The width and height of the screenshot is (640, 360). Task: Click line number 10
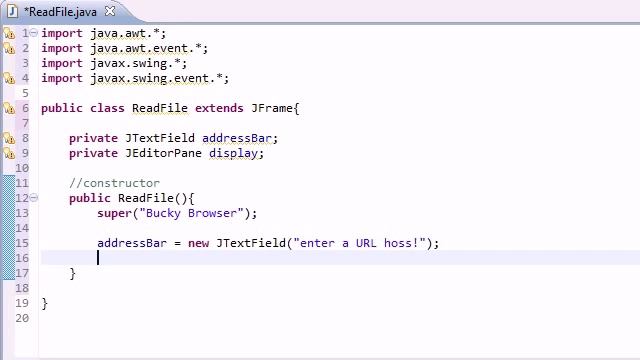[22, 168]
